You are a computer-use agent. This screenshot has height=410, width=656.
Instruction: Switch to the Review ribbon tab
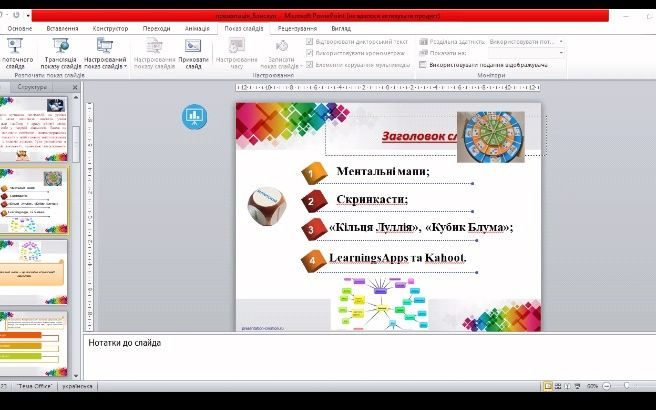(x=297, y=28)
